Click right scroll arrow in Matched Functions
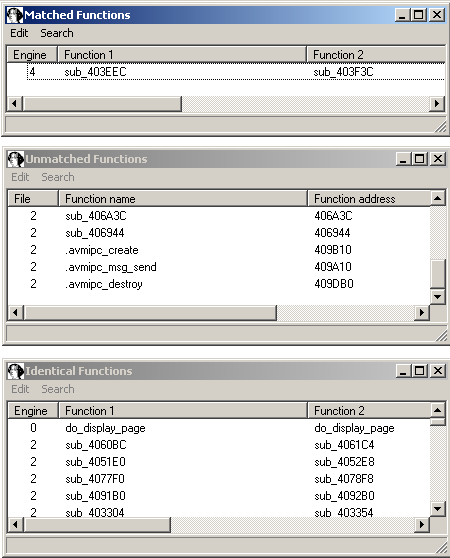This screenshot has width=450, height=558. (x=437, y=104)
